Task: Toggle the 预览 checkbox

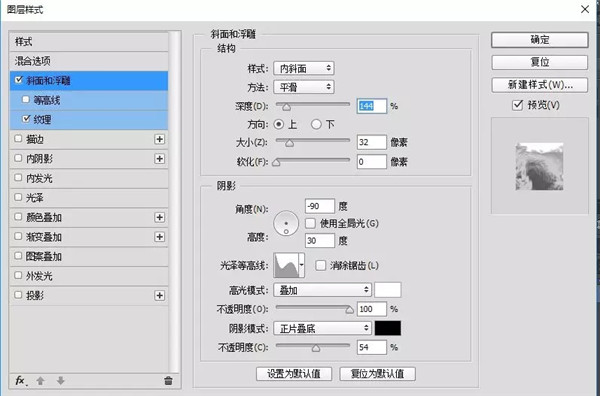Action: click(x=517, y=105)
